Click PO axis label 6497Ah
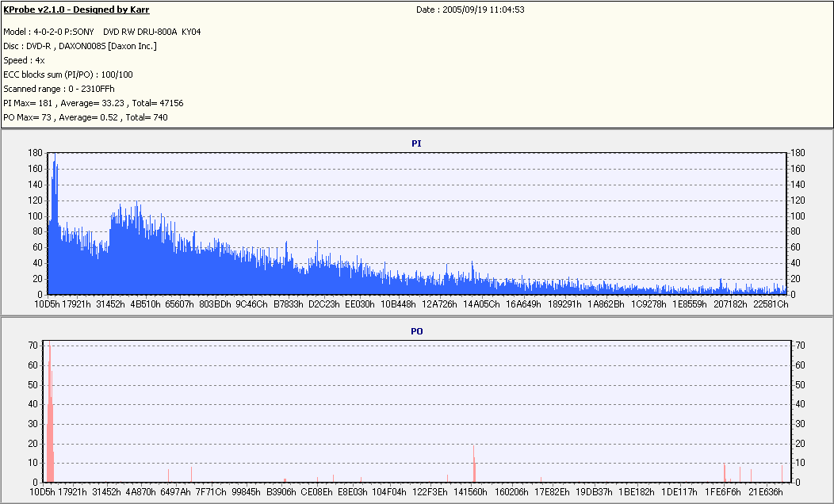Image resolution: width=834 pixels, height=504 pixels. click(175, 492)
